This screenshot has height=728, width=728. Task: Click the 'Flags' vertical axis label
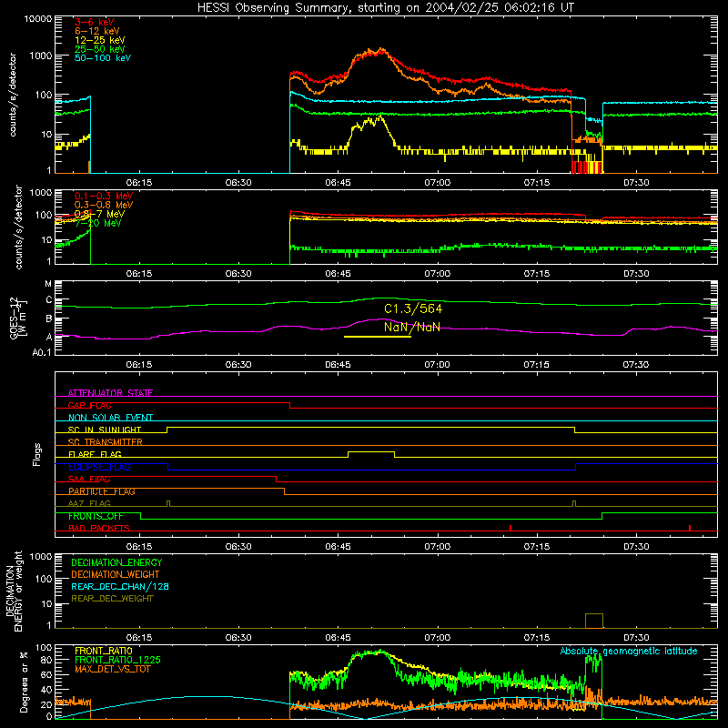37,454
